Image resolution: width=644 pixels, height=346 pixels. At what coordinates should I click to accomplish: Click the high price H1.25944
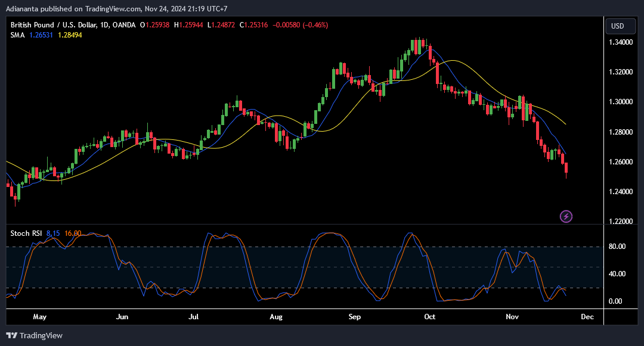[188, 25]
